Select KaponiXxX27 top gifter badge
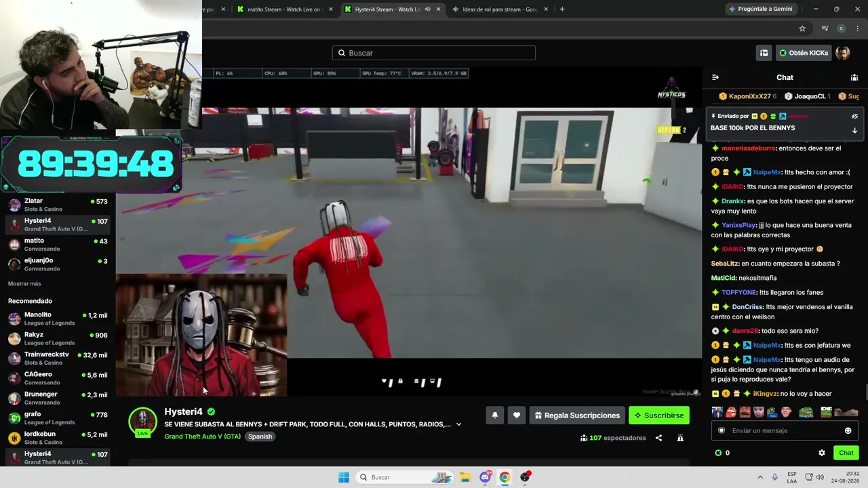Image resolution: width=868 pixels, height=488 pixels. pos(747,96)
